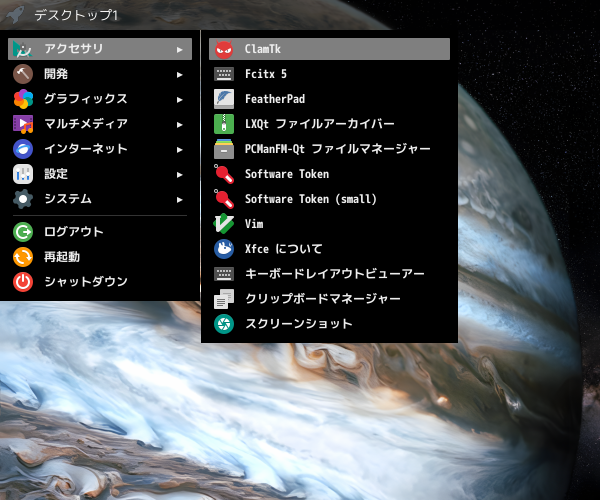Click the Vim green logo icon

tap(223, 224)
